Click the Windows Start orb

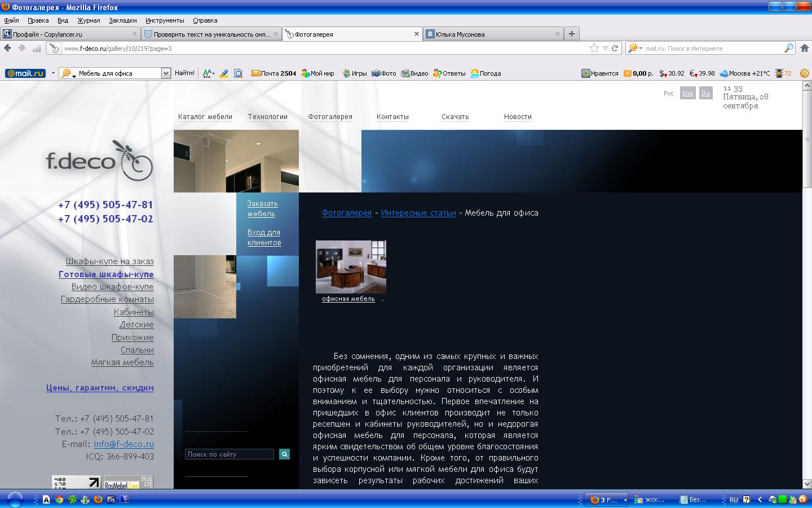point(15,500)
